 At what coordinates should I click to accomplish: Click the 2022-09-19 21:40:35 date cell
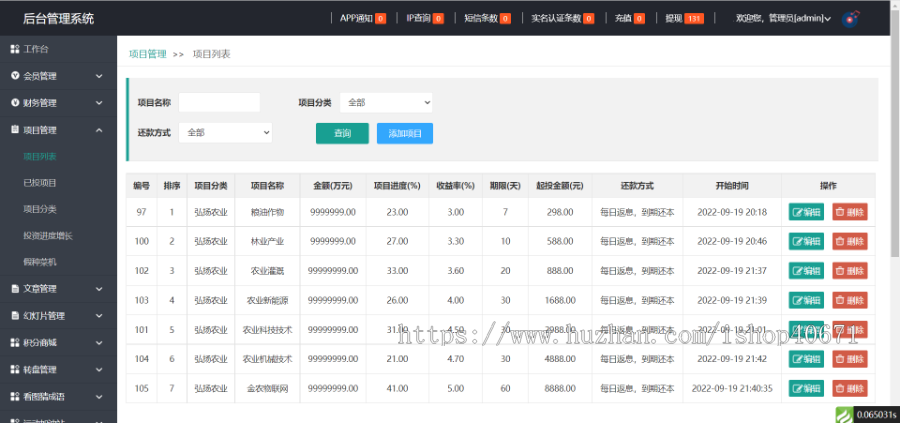tap(731, 389)
